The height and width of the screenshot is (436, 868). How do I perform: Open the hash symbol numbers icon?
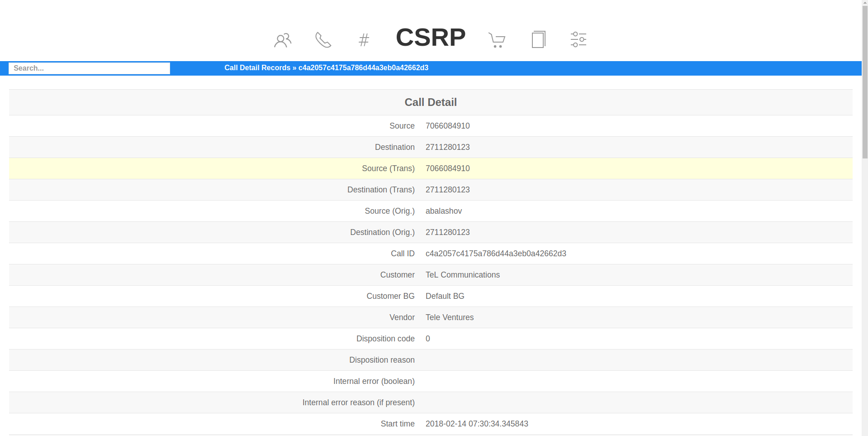(x=364, y=40)
